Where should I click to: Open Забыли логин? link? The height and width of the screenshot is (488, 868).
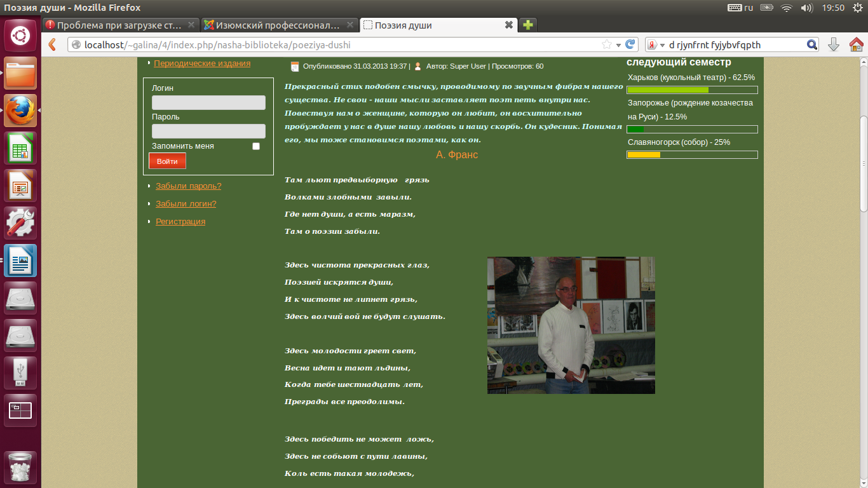(186, 204)
